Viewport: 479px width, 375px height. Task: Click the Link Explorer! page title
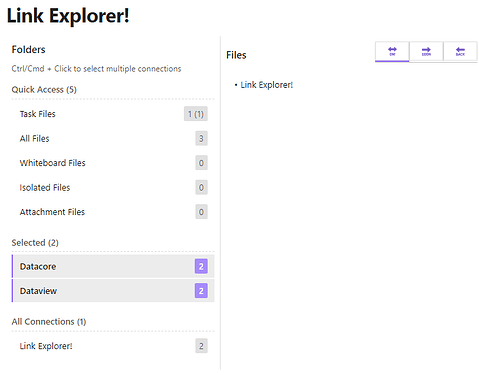(x=68, y=16)
